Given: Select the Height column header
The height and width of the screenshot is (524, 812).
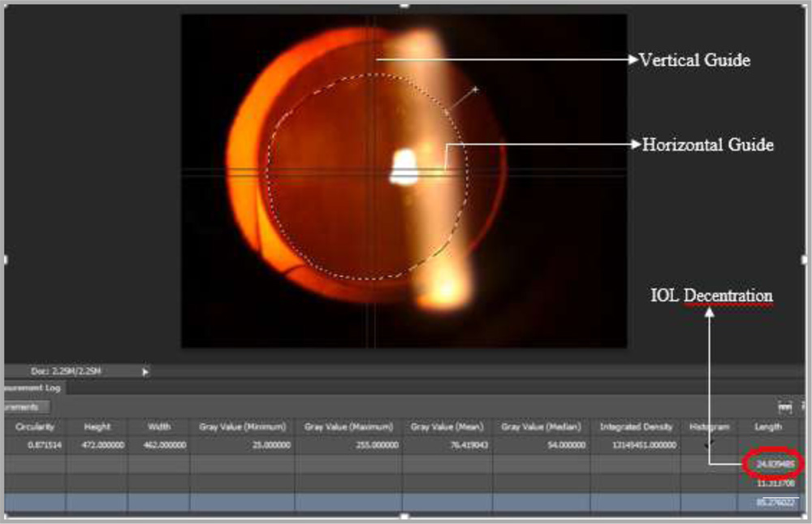Looking at the screenshot, I should 97,427.
